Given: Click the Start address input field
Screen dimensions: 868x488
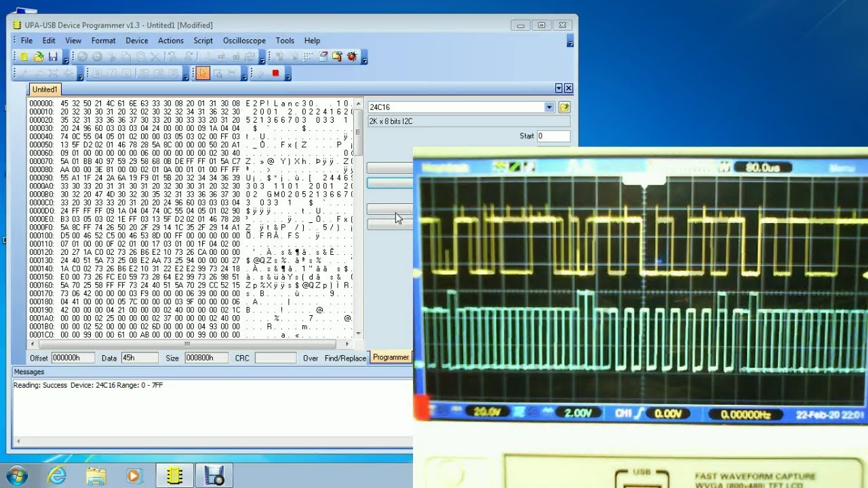Looking at the screenshot, I should [x=553, y=136].
